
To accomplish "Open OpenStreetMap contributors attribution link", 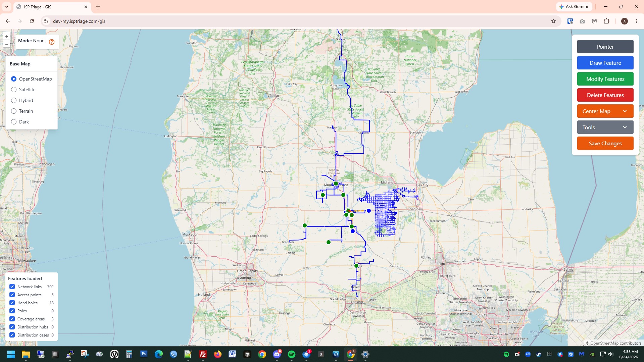I will (604, 343).
